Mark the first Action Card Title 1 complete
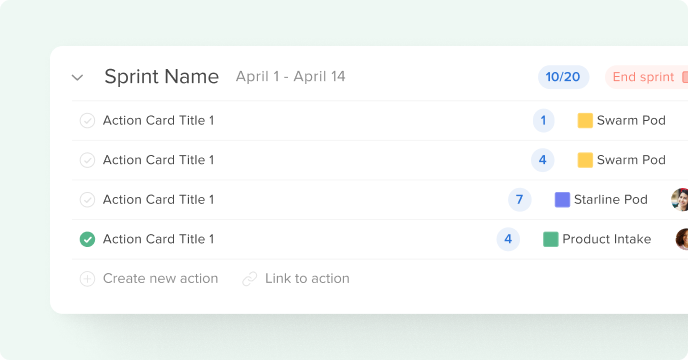Screen dimensions: 688x360 pyautogui.click(x=87, y=121)
